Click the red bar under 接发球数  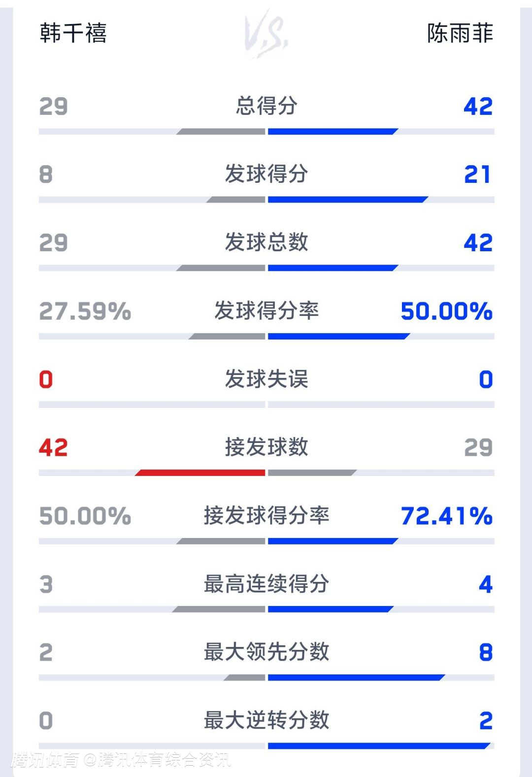click(x=200, y=473)
